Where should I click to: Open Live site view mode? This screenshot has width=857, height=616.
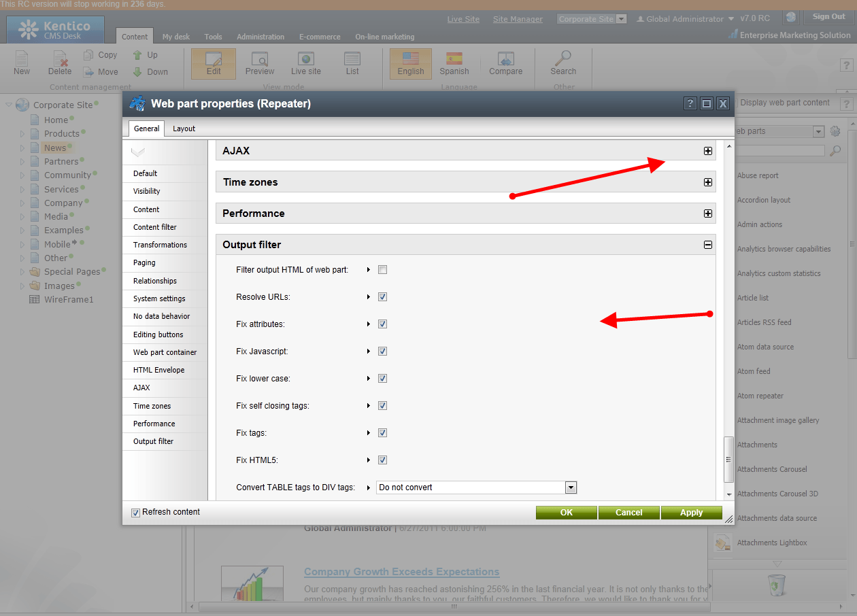tap(306, 63)
